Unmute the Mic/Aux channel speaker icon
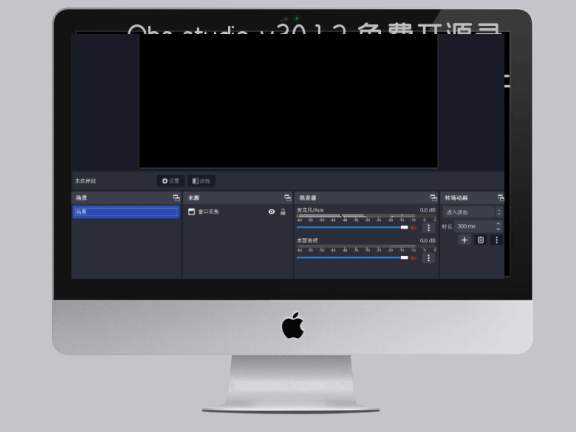The image size is (576, 432). pyautogui.click(x=414, y=228)
